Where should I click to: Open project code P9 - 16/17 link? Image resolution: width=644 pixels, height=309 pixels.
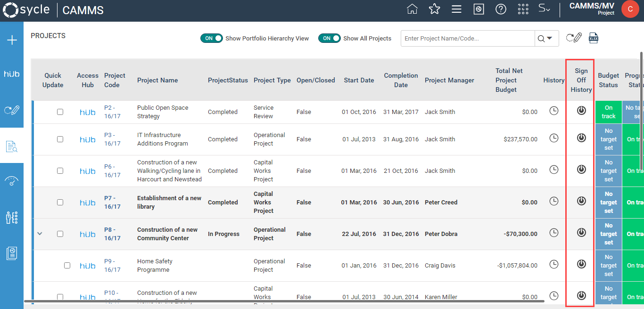[112, 265]
